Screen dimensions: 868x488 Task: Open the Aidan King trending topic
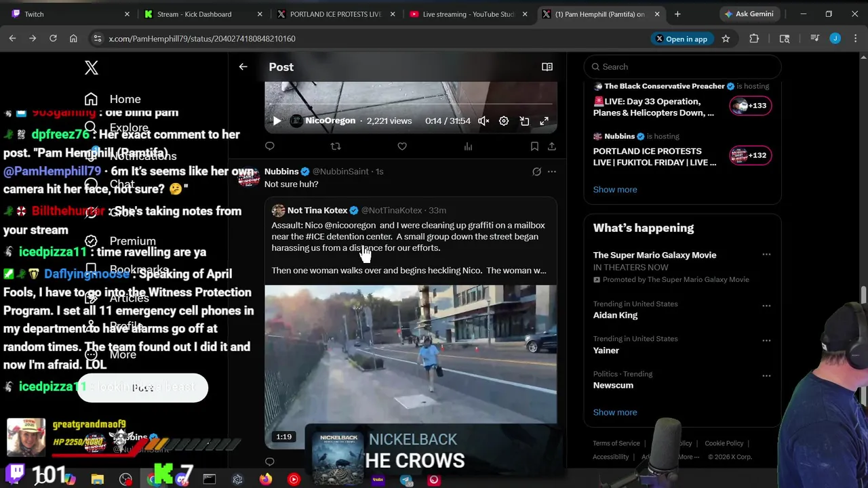coord(616,315)
